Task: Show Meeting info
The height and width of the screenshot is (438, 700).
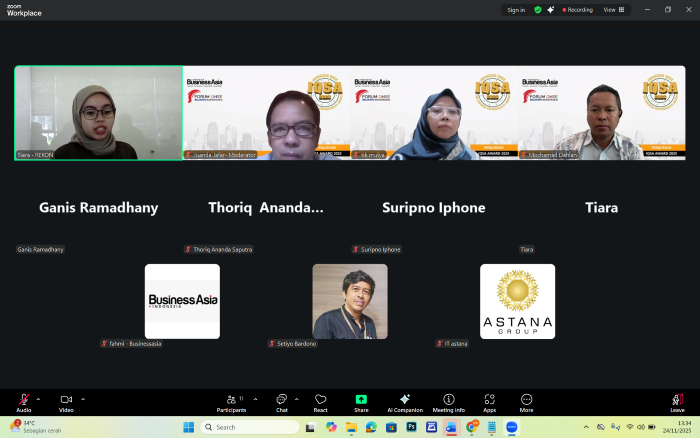Action: (448, 400)
